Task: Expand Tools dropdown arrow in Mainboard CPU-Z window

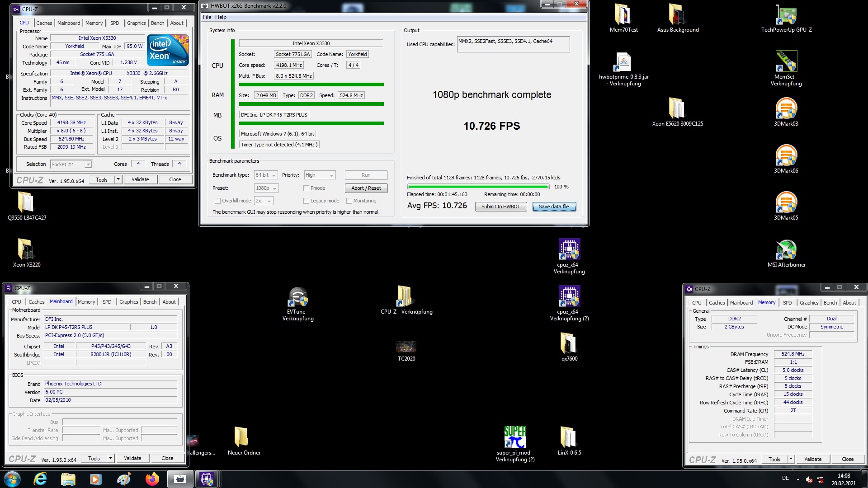Action: tap(110, 458)
